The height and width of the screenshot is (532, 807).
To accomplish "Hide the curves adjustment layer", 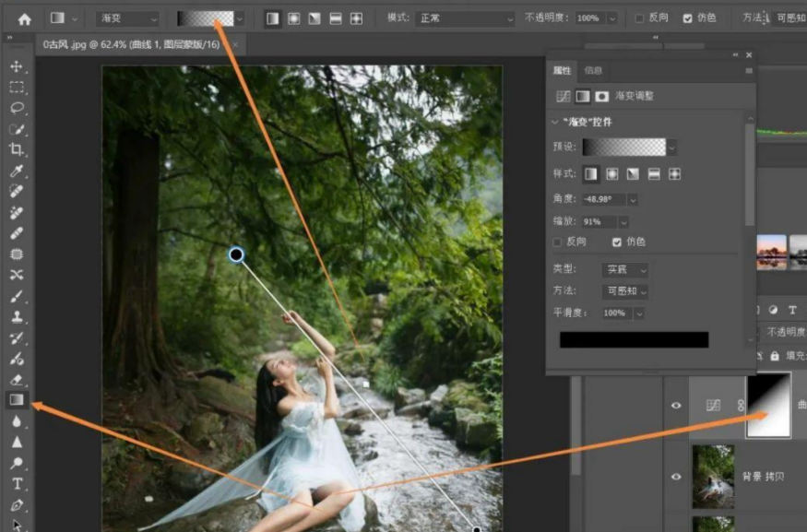I will point(676,406).
